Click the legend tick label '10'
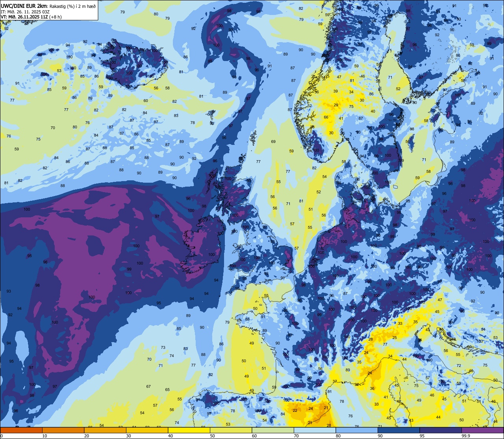The width and height of the screenshot is (504, 439). click(x=44, y=436)
